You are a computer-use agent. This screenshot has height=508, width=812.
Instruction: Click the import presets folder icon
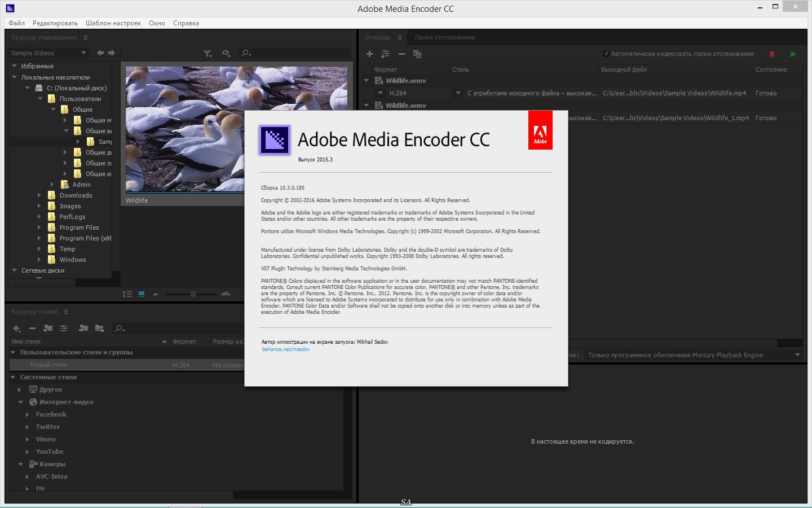click(83, 329)
